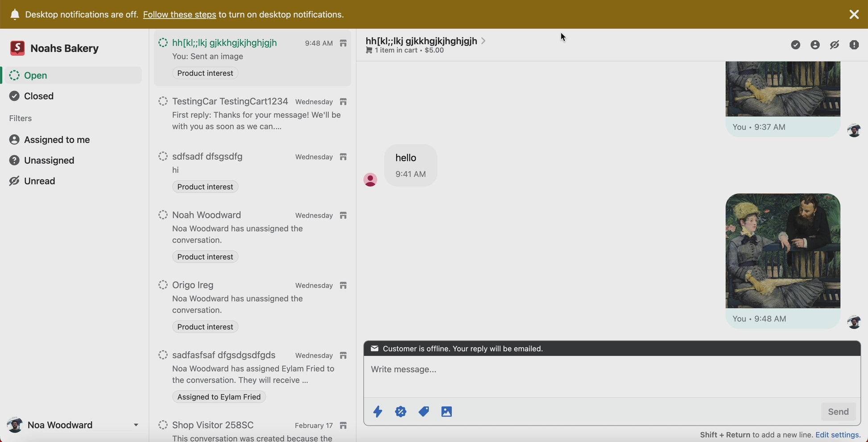Viewport: 868px width, 442px height.
Task: Open Edit settings link below composer
Action: tap(838, 434)
